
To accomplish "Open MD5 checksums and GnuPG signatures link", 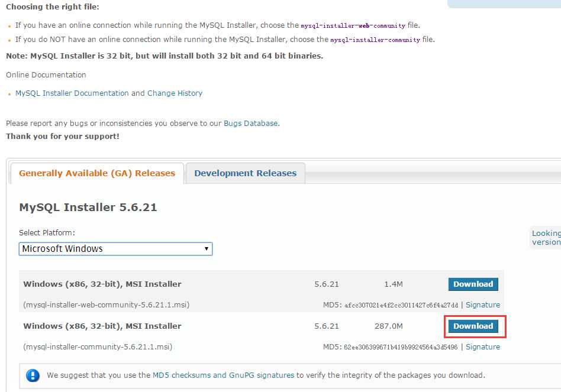I will tap(223, 375).
